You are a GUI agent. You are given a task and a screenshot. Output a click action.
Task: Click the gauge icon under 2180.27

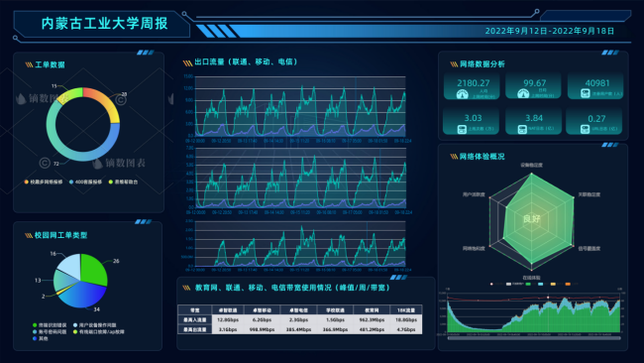pyautogui.click(x=462, y=95)
